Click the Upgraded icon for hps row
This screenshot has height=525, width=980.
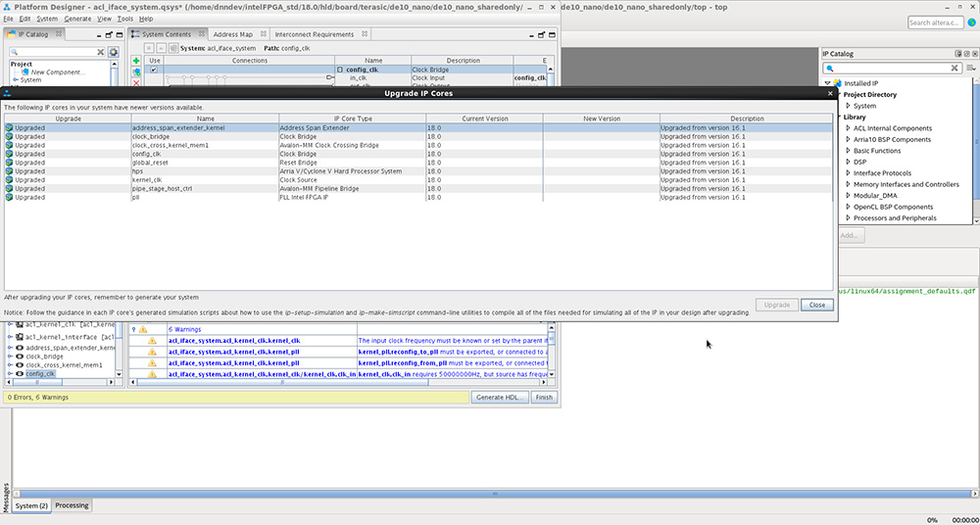[x=10, y=171]
